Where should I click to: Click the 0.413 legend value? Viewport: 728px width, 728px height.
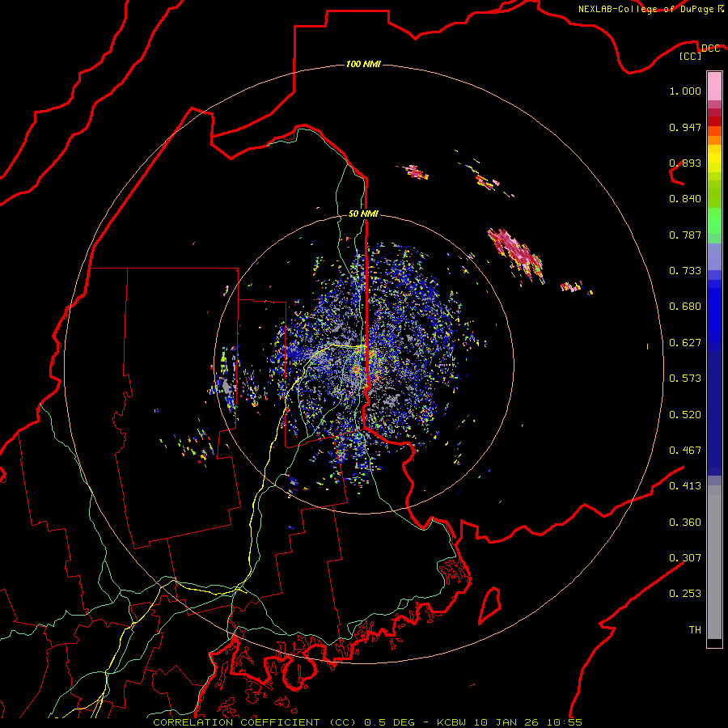click(x=685, y=486)
